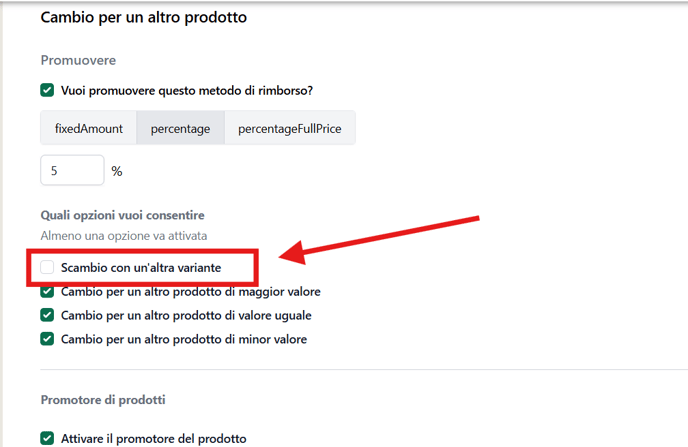Click the 'Attivare il promotore del prodotto' label text
Image resolution: width=688 pixels, height=447 pixels.
tap(154, 439)
